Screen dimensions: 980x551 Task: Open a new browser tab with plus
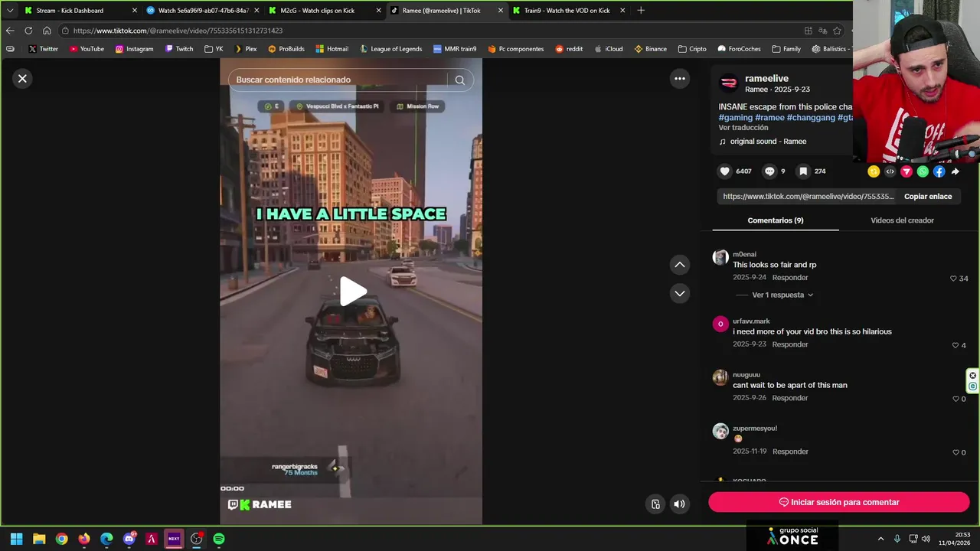[641, 11]
